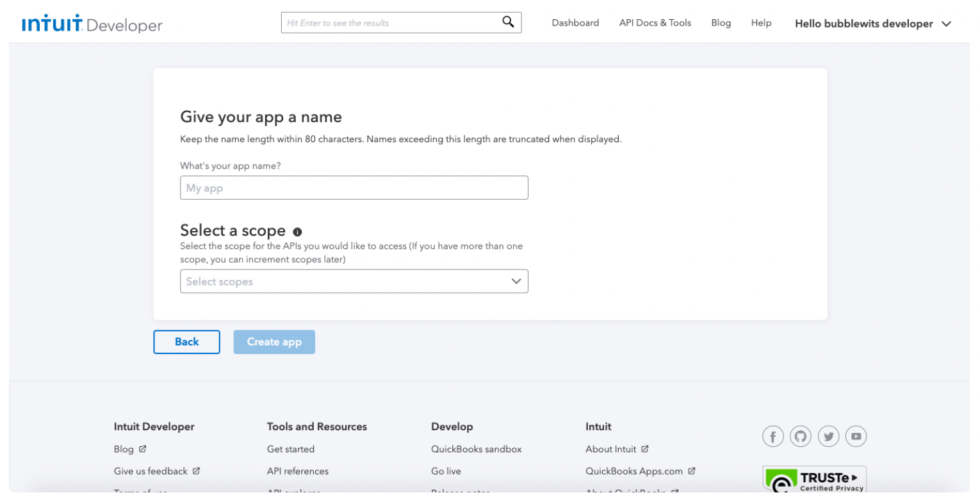Open API Docs & Tools menu
980x502 pixels.
pyautogui.click(x=655, y=23)
